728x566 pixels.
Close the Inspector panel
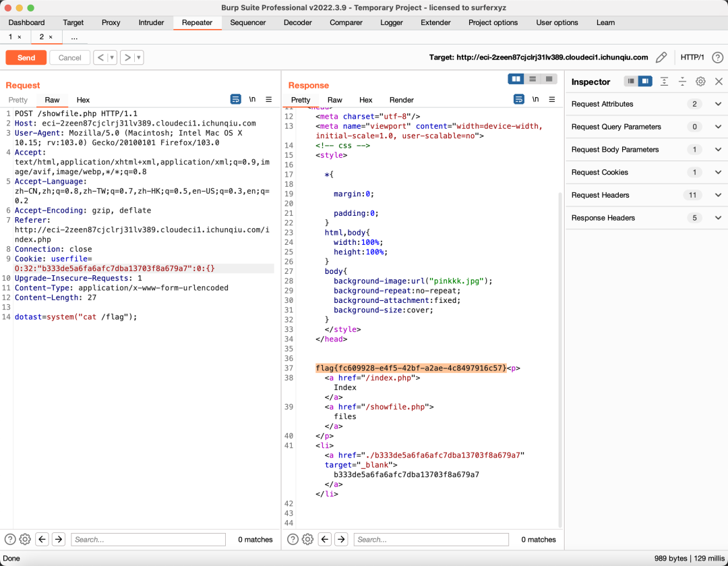(719, 82)
